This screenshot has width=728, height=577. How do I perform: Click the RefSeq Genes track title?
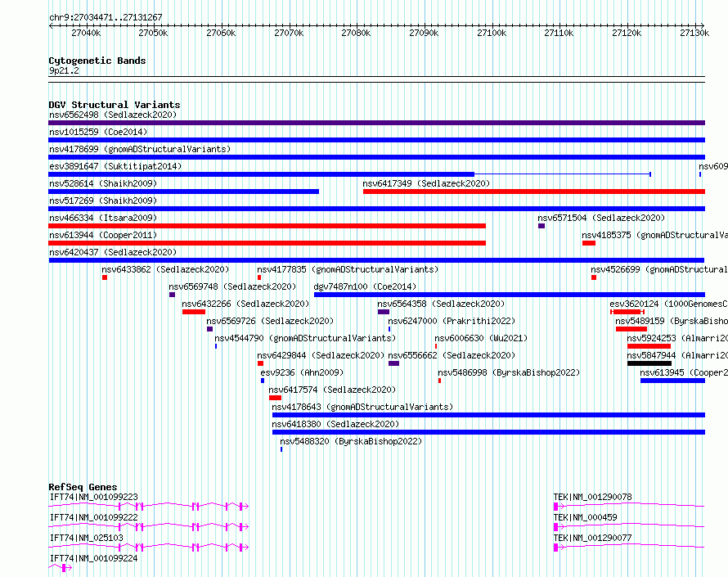pyautogui.click(x=83, y=487)
